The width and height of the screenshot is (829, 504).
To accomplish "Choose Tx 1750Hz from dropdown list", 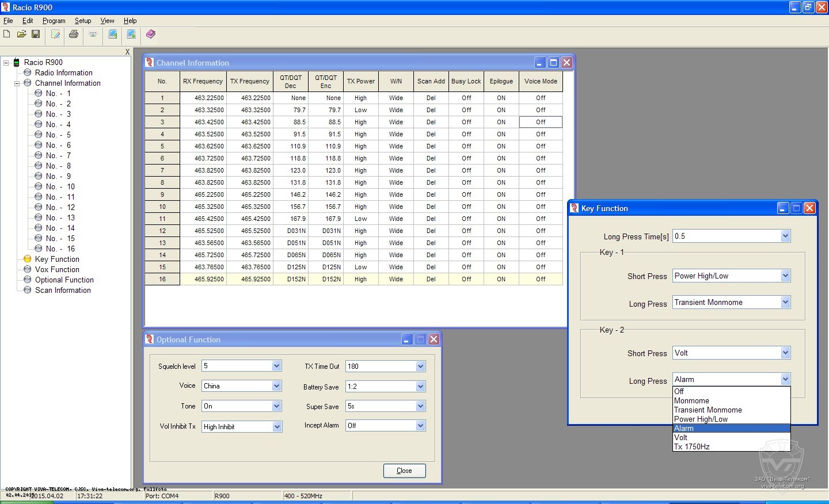I will 692,446.
